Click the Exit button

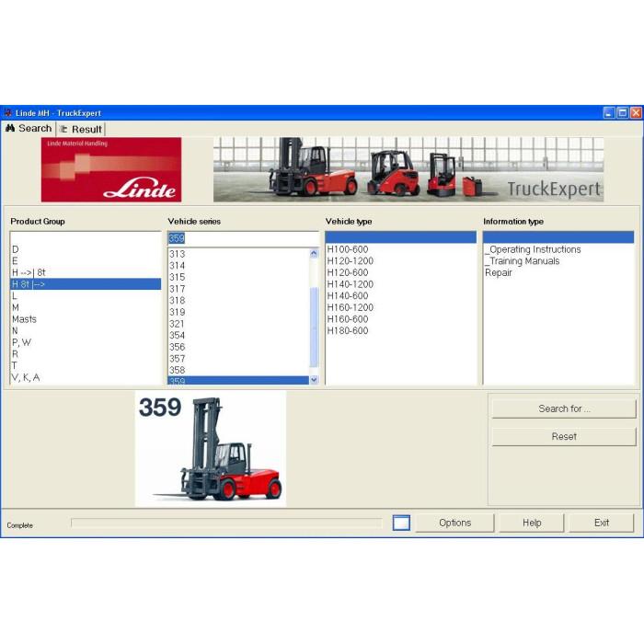point(602,523)
